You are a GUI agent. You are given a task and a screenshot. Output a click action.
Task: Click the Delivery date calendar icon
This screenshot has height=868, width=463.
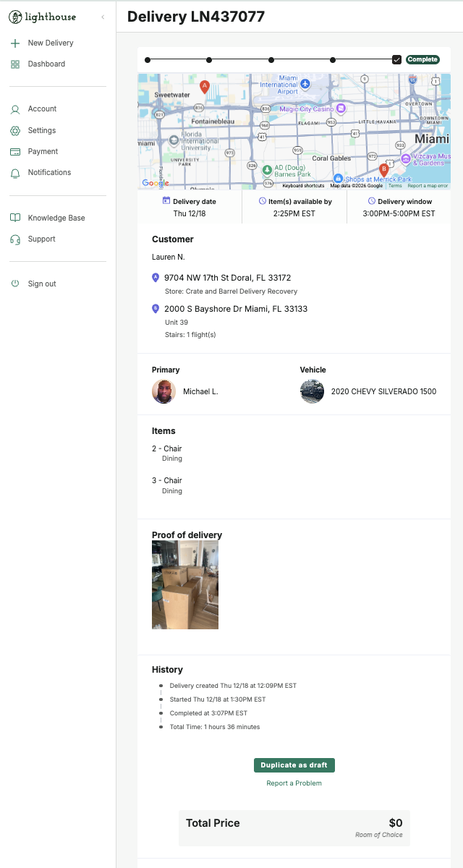click(x=166, y=201)
